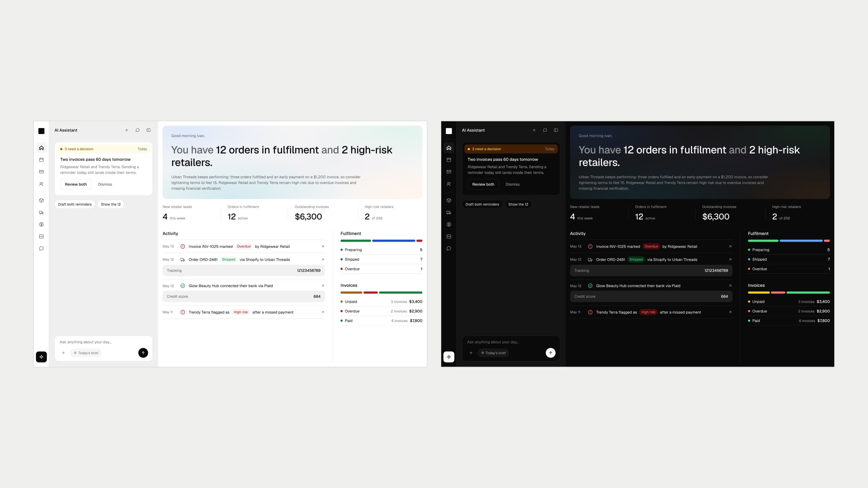Open delivery truck icon in dark sidebar
Viewport: 868px width, 488px height.
(x=449, y=212)
